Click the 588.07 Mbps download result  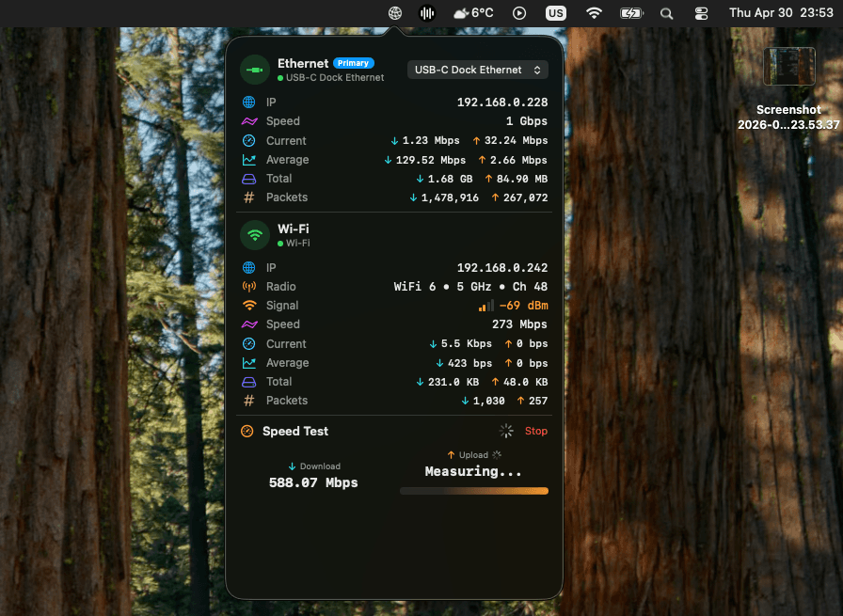[313, 482]
